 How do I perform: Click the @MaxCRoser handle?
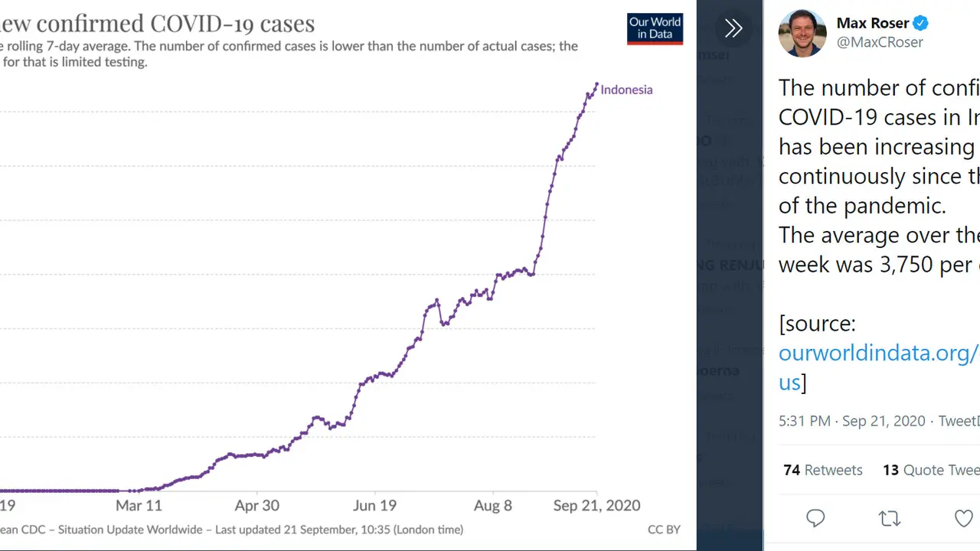click(x=880, y=42)
